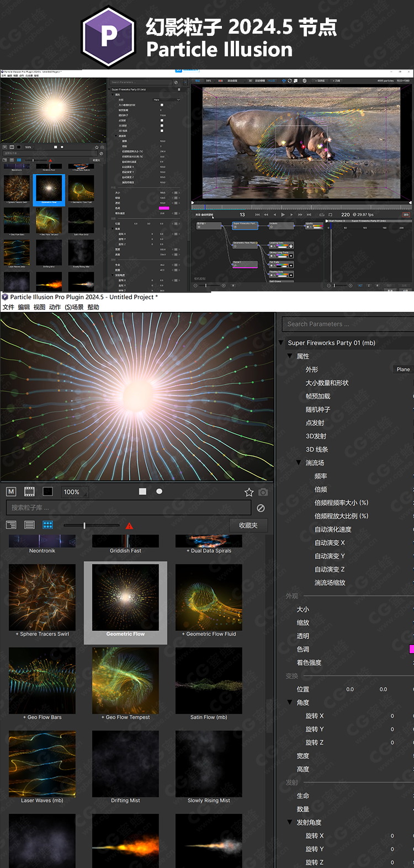Image resolution: width=414 pixels, height=868 pixels.
Task: Switch library to blue grid thumbnail view
Action: tap(48, 525)
